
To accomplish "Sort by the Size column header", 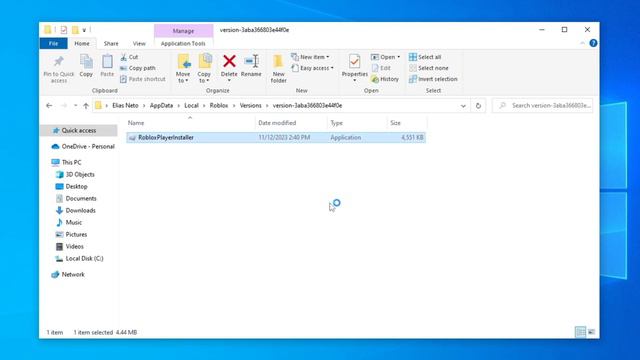I will tap(407, 123).
